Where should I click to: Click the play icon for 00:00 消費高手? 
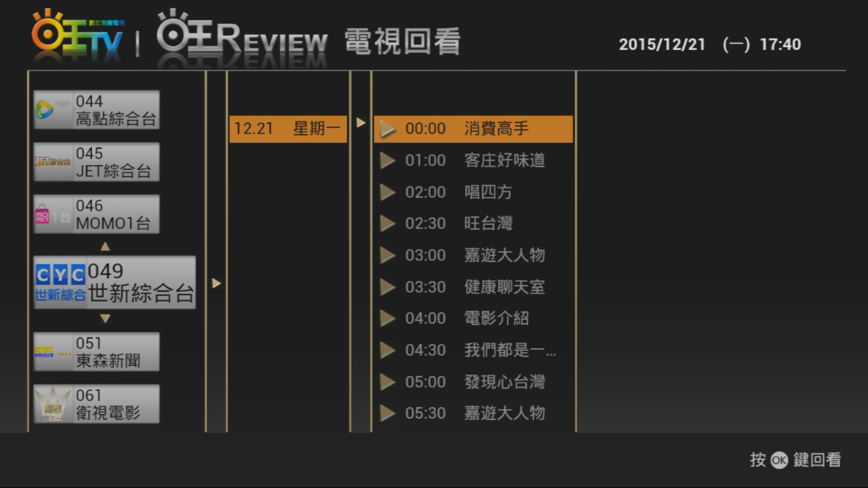point(387,129)
